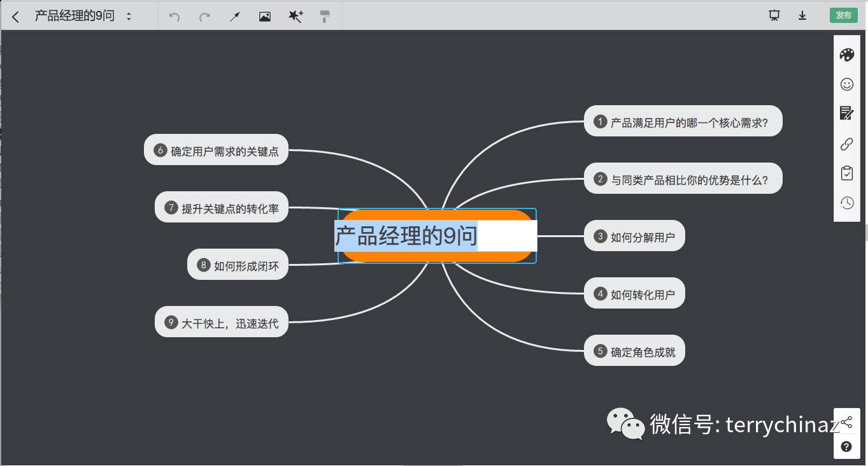Select the format painter tool
This screenshot has width=868, height=466.
point(325,17)
